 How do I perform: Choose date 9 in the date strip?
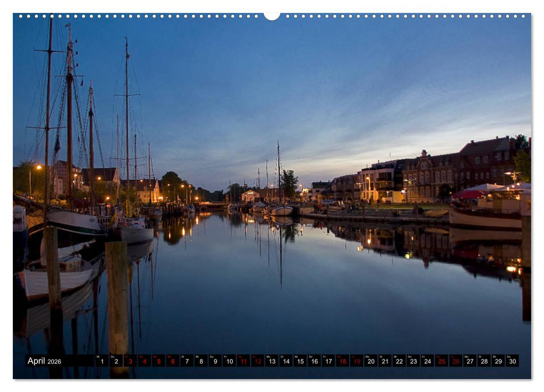(x=215, y=361)
